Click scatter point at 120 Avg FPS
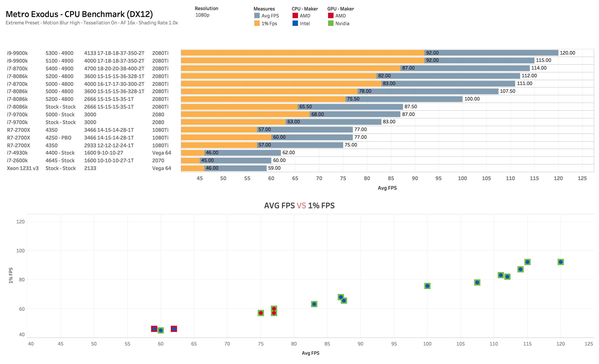This screenshot has width=599, height=364. (x=560, y=262)
